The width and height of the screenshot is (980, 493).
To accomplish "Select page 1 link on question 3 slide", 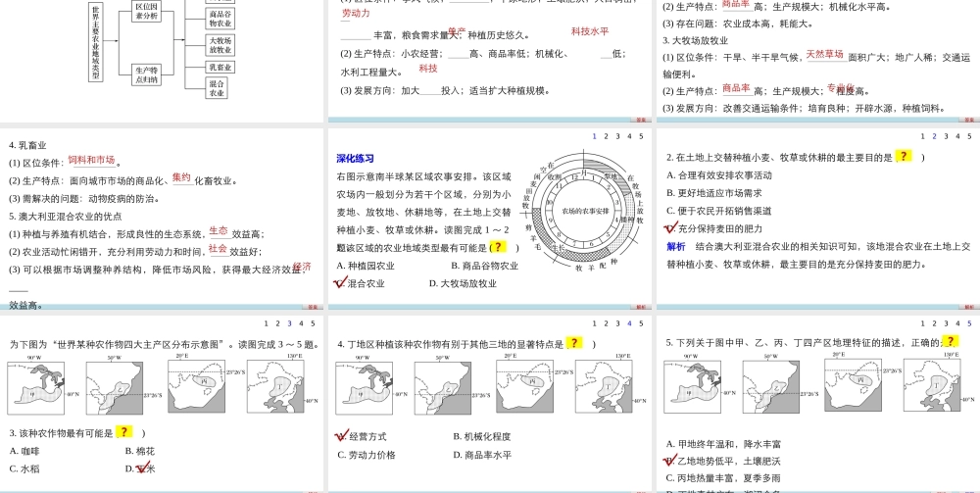I will 266,323.
